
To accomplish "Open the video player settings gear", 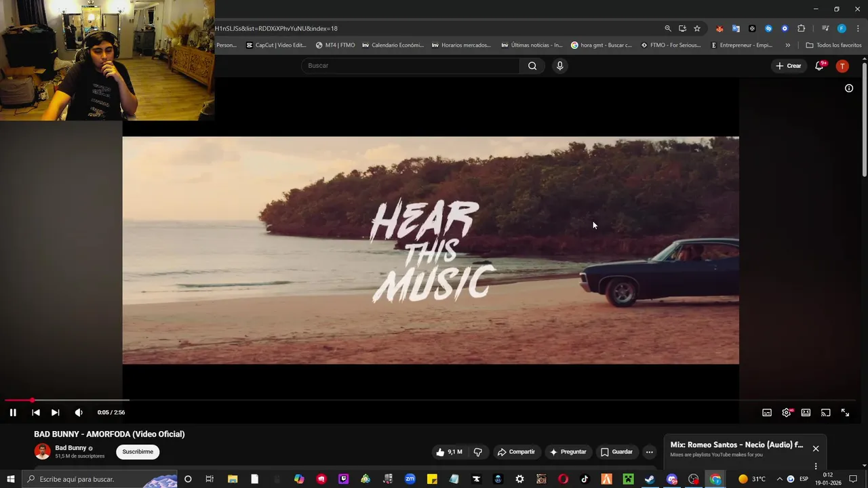I will click(787, 412).
